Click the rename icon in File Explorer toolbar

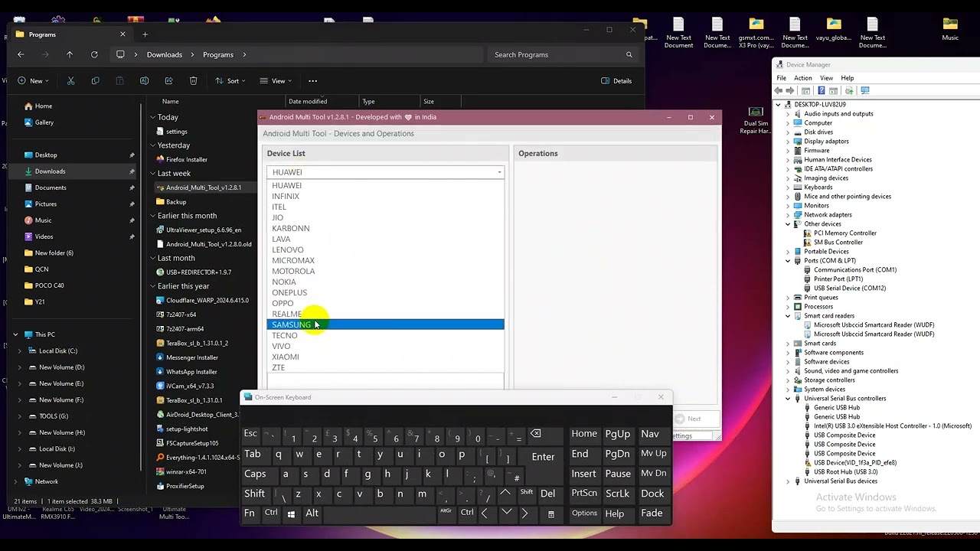[x=144, y=80]
